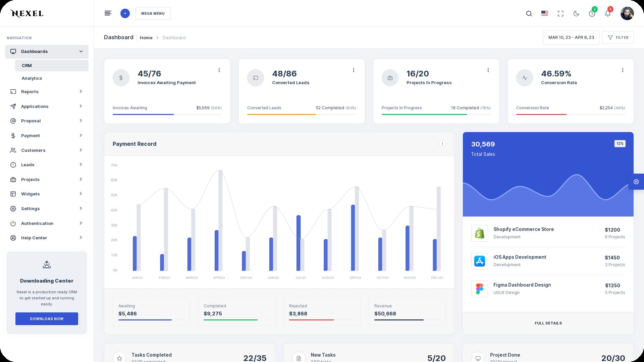This screenshot has height=362, width=644.
Task: Click the Invoices Awaiting progress bar
Action: (x=167, y=115)
